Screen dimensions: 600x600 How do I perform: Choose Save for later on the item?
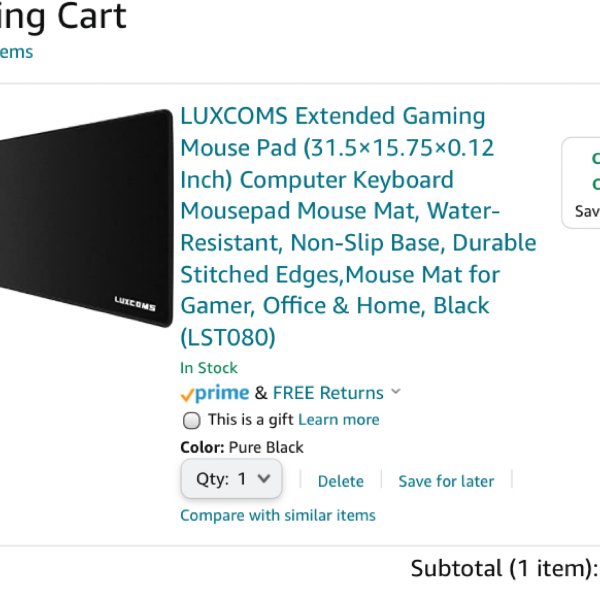446,481
